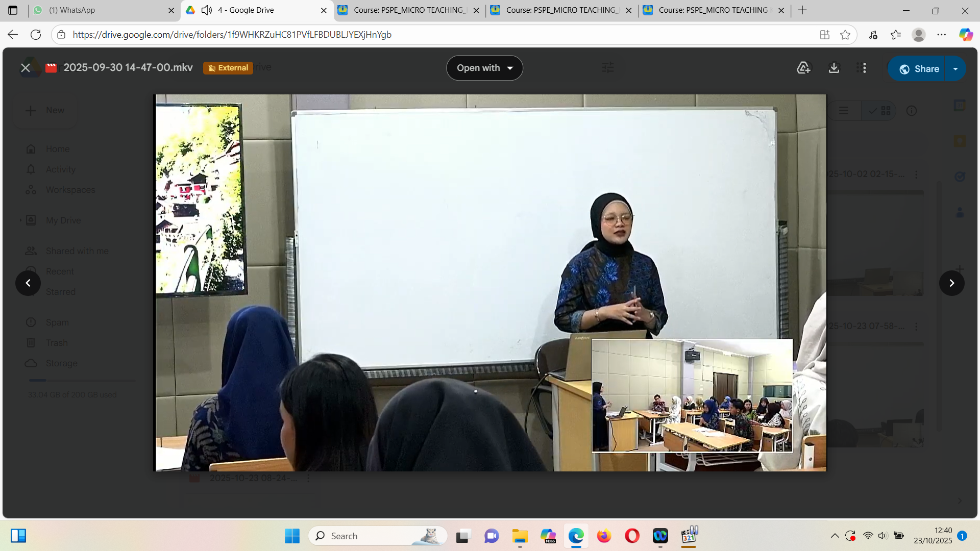
Task: Click the Share button
Action: [919, 69]
